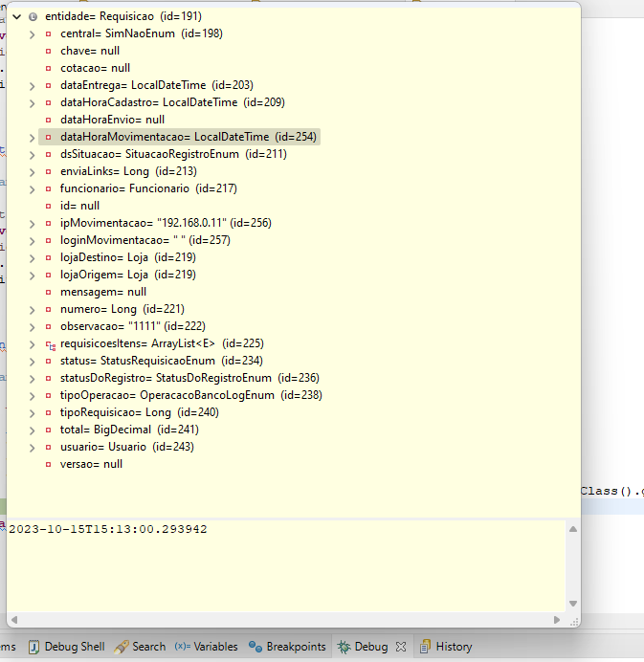Click the field icon beside dataHoraMovimentacao
This screenshot has width=644, height=662.
click(49, 137)
